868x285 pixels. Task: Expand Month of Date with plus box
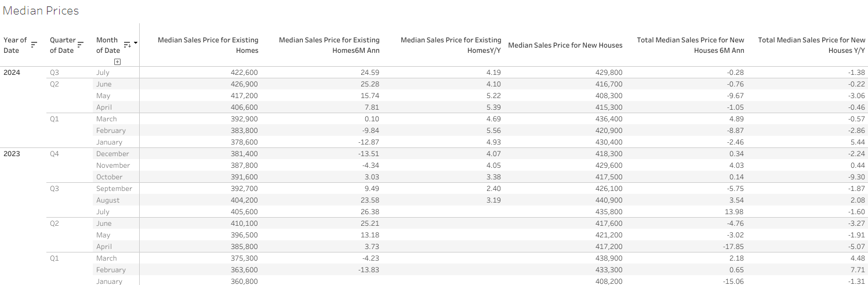[x=117, y=61]
